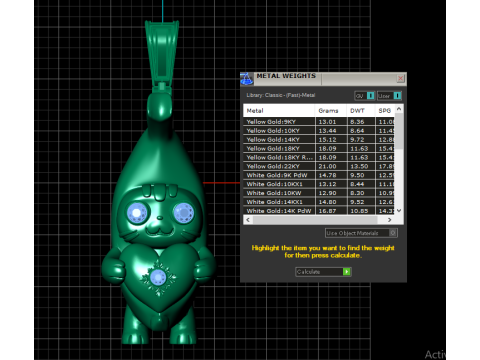Screen dimensions: 480x360
Task: Select the White Gold:14KX1 row
Action: tap(319, 202)
